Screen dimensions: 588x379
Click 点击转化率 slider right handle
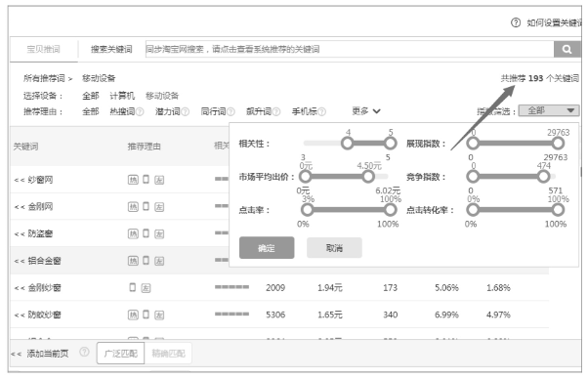coord(558,210)
